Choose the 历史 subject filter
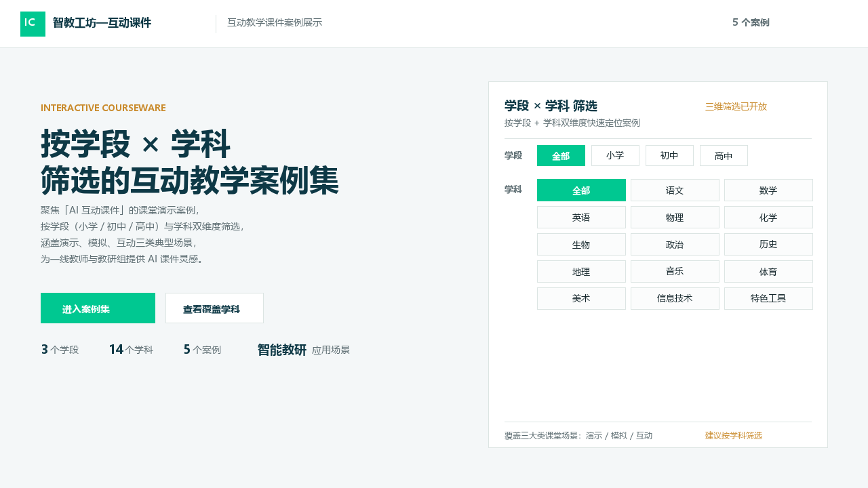The image size is (868, 488). pyautogui.click(x=768, y=245)
